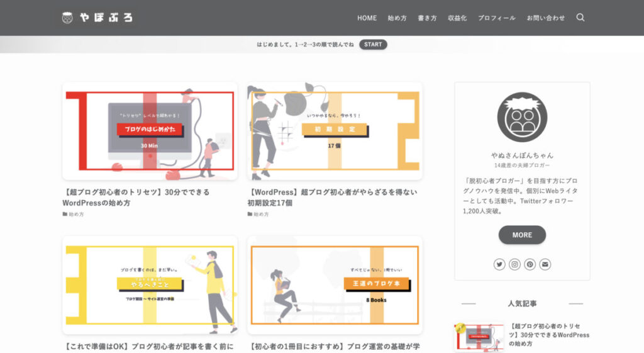The height and width of the screenshot is (353, 644).
Task: Click the やるべきこと yellow thumbnail
Action: 150,285
